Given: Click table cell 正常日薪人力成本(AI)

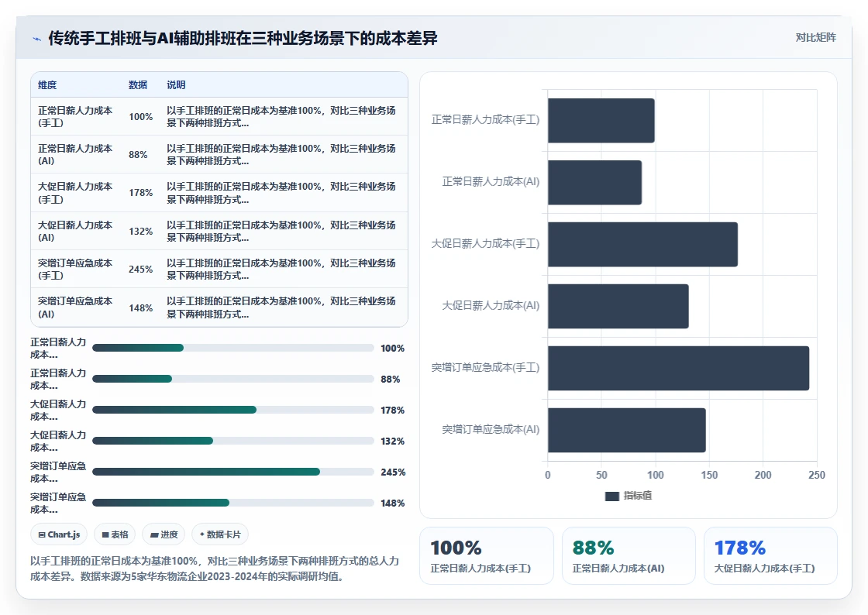Looking at the screenshot, I should (75, 155).
